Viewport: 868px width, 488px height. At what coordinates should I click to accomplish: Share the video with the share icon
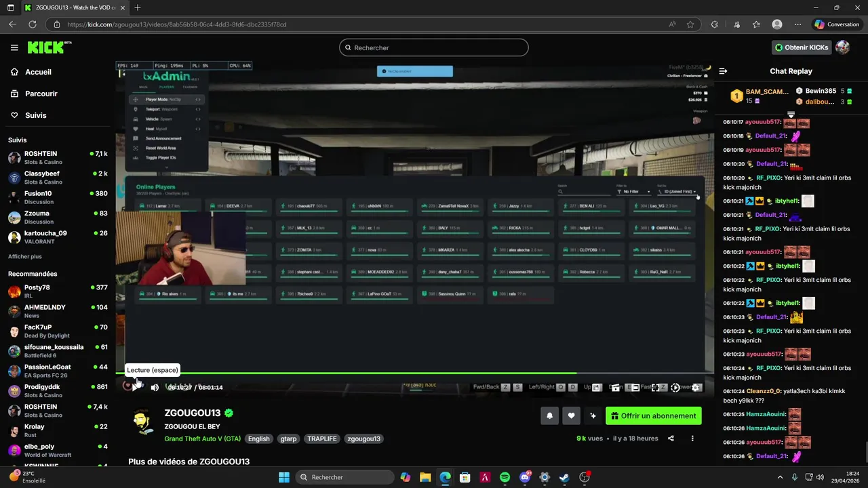tap(671, 439)
